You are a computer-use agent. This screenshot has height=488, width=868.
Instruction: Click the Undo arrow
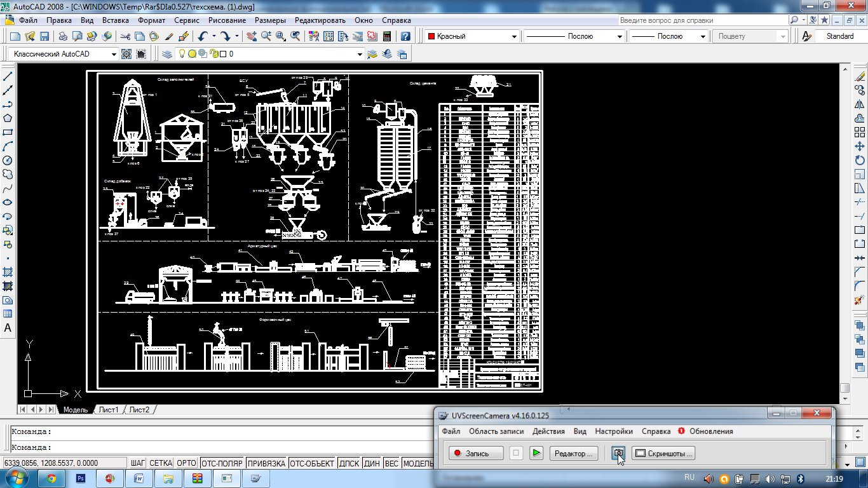click(x=202, y=36)
